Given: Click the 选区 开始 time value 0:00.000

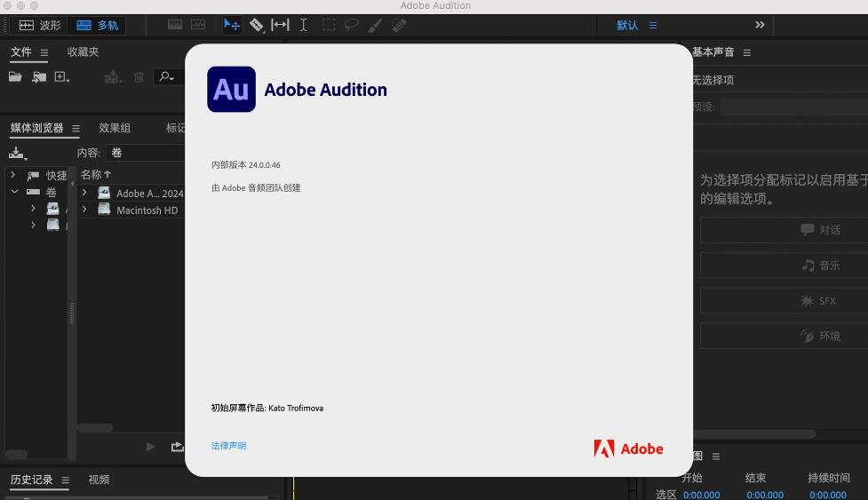Looking at the screenshot, I should point(701,495).
